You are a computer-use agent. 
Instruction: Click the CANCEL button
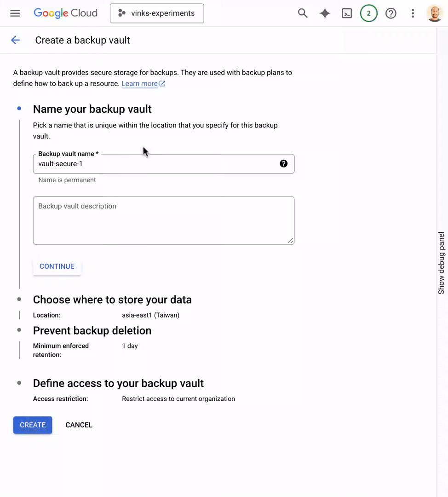pyautogui.click(x=79, y=425)
